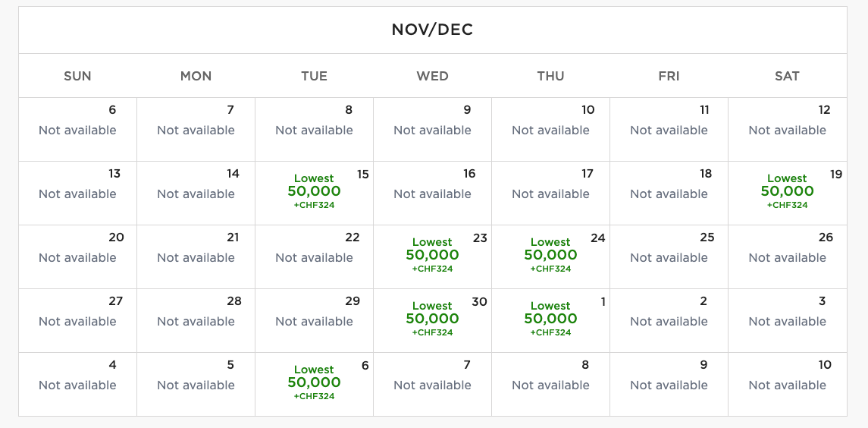Click the unavailable Sunday November 6 cell
The image size is (868, 428).
(77, 130)
